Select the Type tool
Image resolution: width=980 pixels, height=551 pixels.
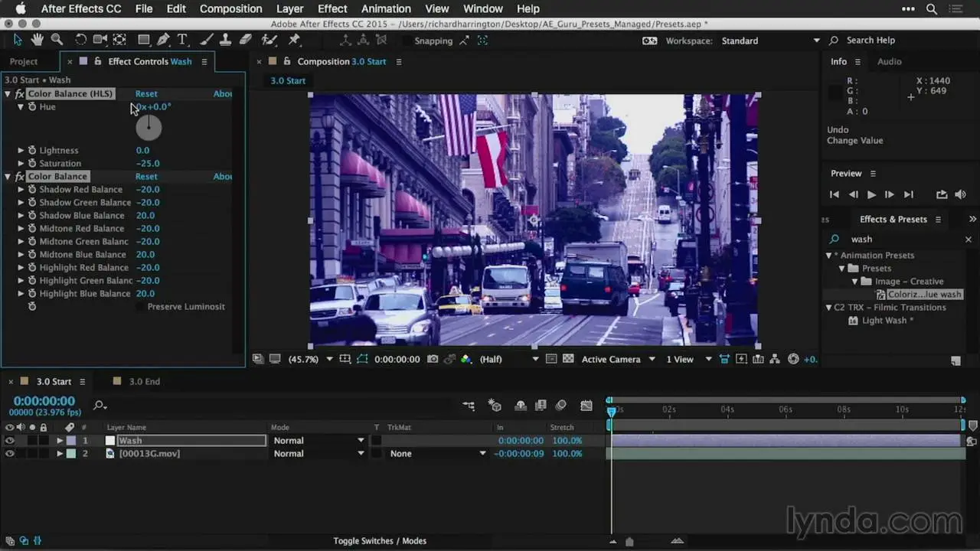182,40
